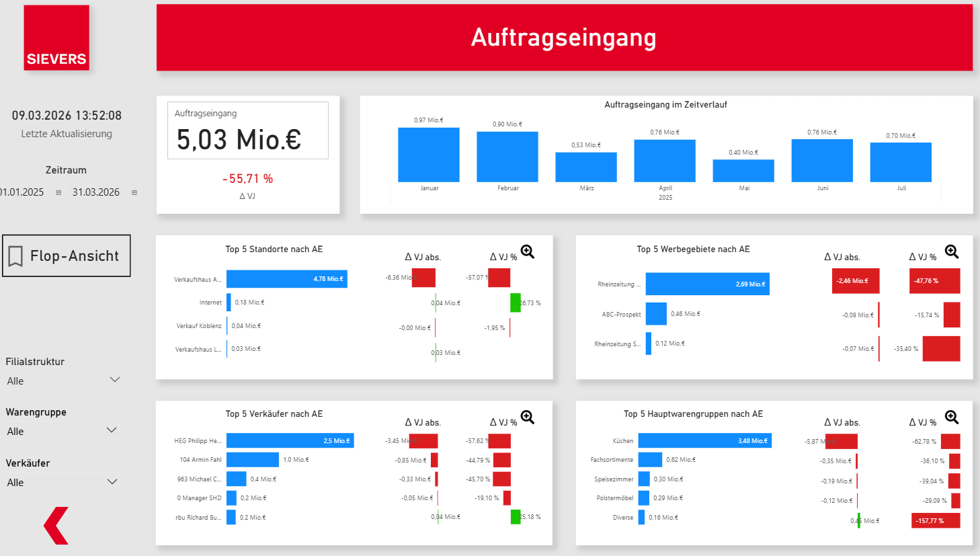Click the Verkauf Koblenz row label
The image size is (980, 556).
(x=199, y=326)
